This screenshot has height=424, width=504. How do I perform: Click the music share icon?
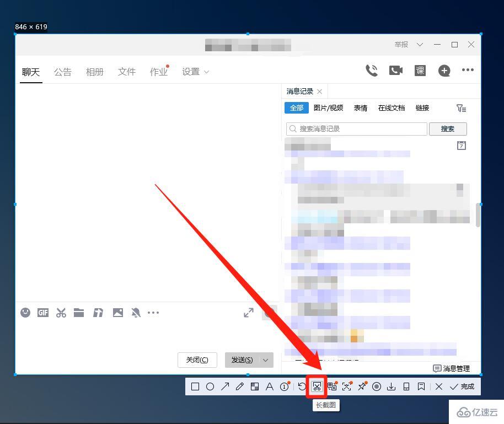click(98, 313)
